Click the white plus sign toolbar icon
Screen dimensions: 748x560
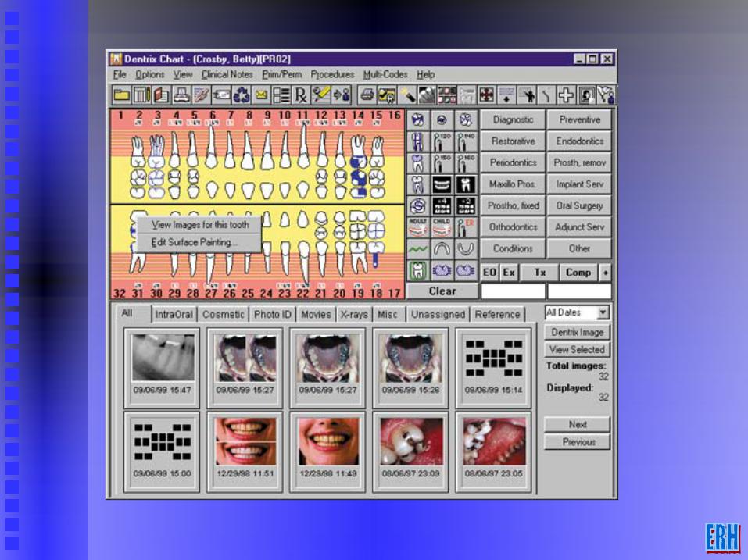tap(566, 95)
